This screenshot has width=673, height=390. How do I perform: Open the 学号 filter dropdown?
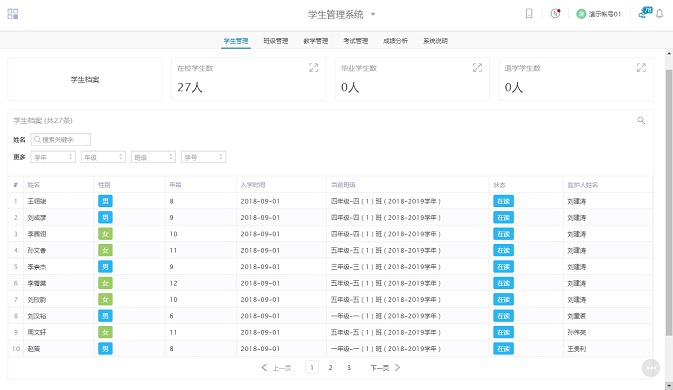tap(203, 157)
